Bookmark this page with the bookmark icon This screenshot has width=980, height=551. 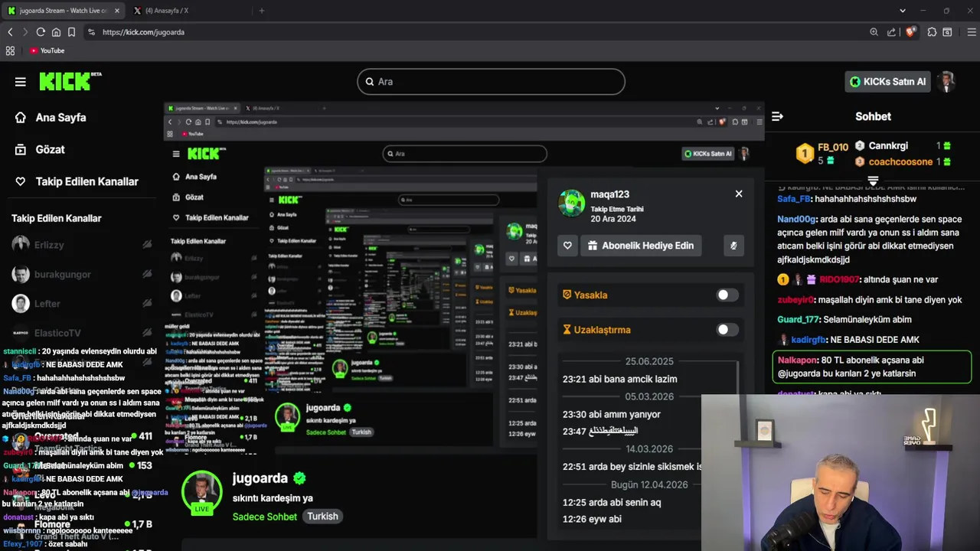tap(71, 32)
